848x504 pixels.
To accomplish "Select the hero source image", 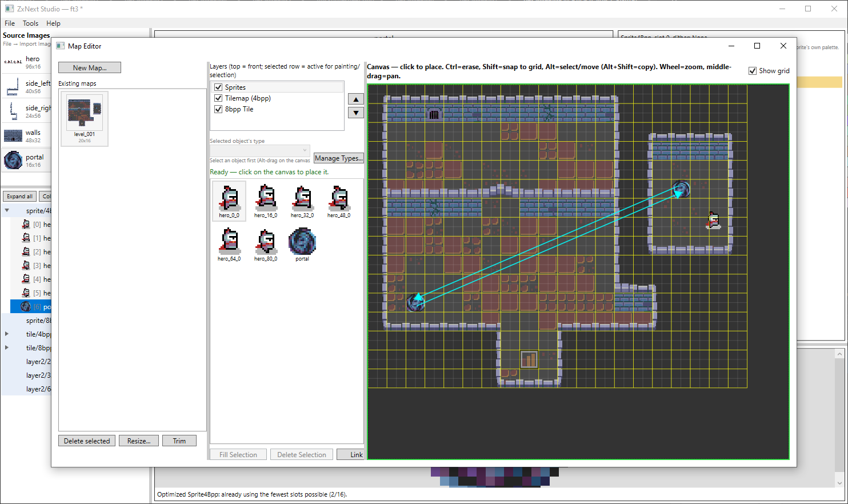I will [26, 62].
